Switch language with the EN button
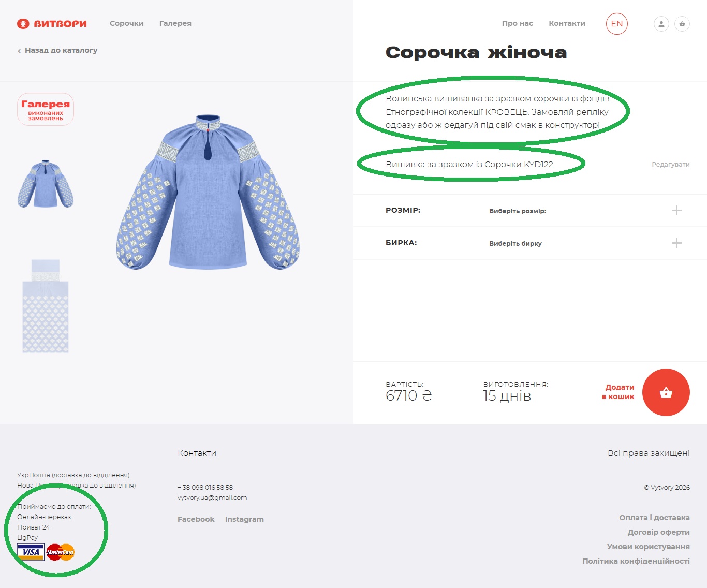Viewport: 707px width, 588px height. pos(616,24)
